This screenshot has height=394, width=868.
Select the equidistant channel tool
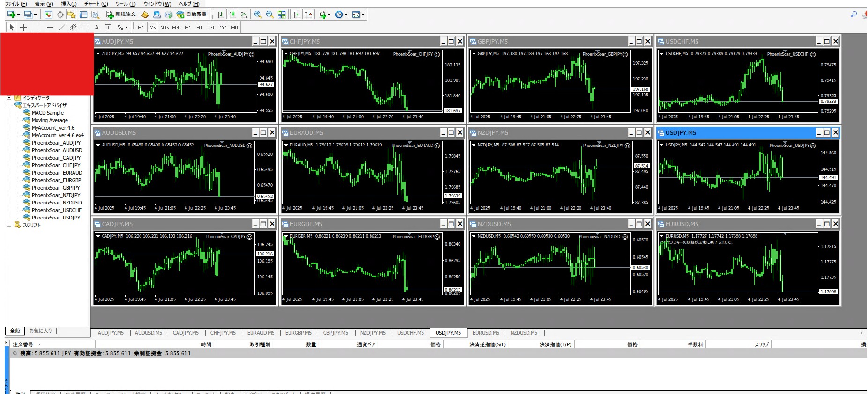(x=73, y=27)
